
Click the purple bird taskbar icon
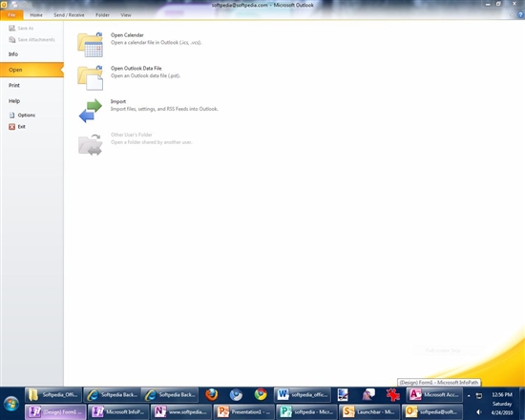point(368,395)
